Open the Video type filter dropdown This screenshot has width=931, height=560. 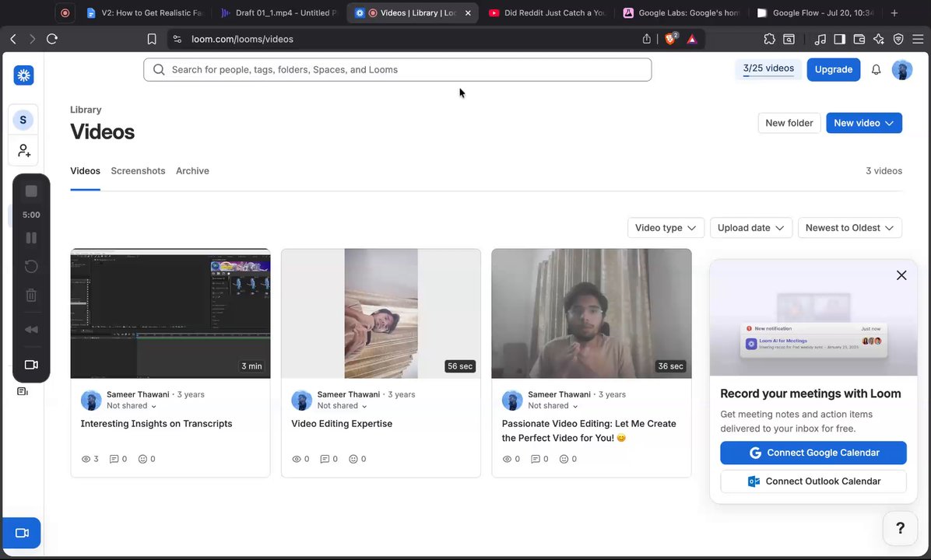pyautogui.click(x=666, y=228)
